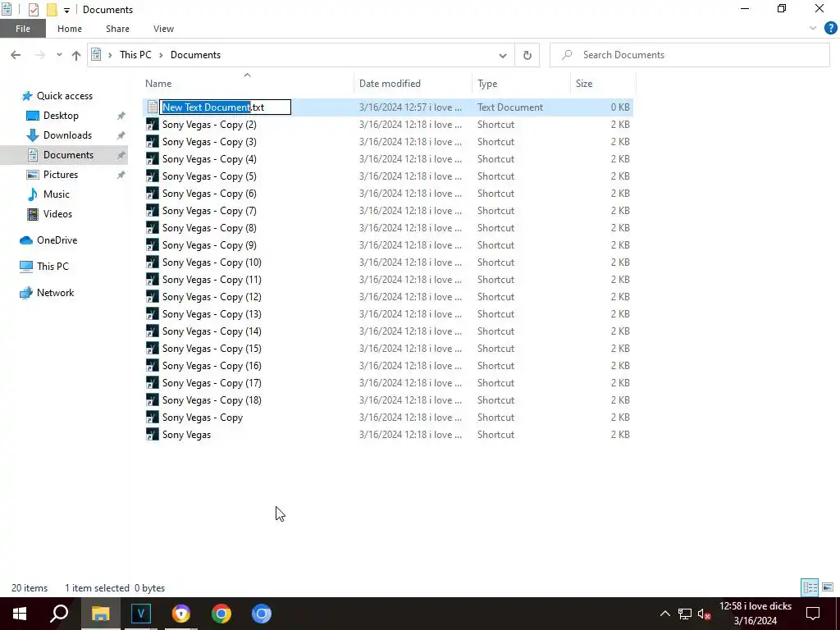Select file Sony Vegas - Copy (18)
The width and height of the screenshot is (840, 630).
tap(212, 400)
